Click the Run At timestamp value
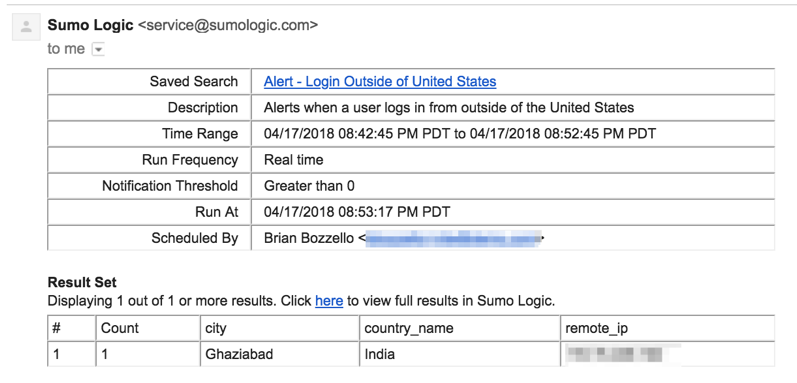 coord(357,212)
